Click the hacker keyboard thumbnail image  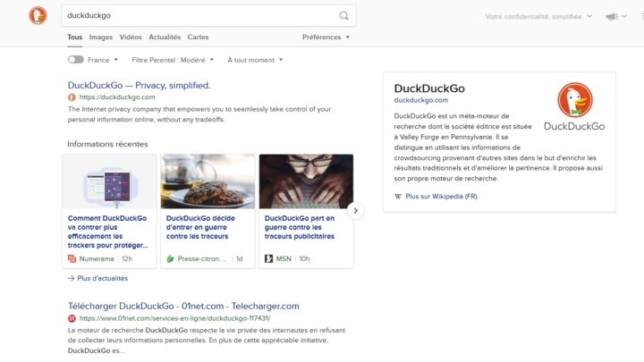(x=306, y=181)
